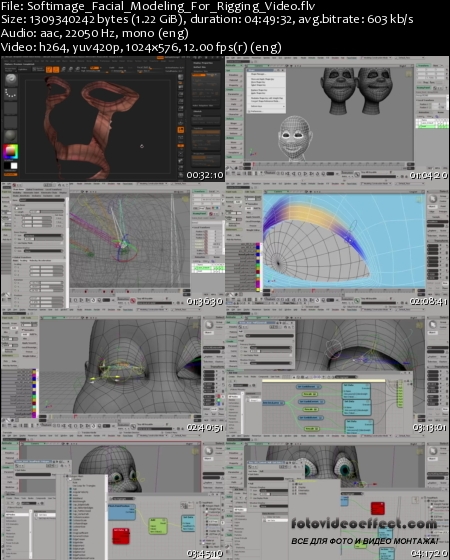450x560 pixels.
Task: Open the 03:13:01 ICE tree thumbnail
Action: click(337, 371)
